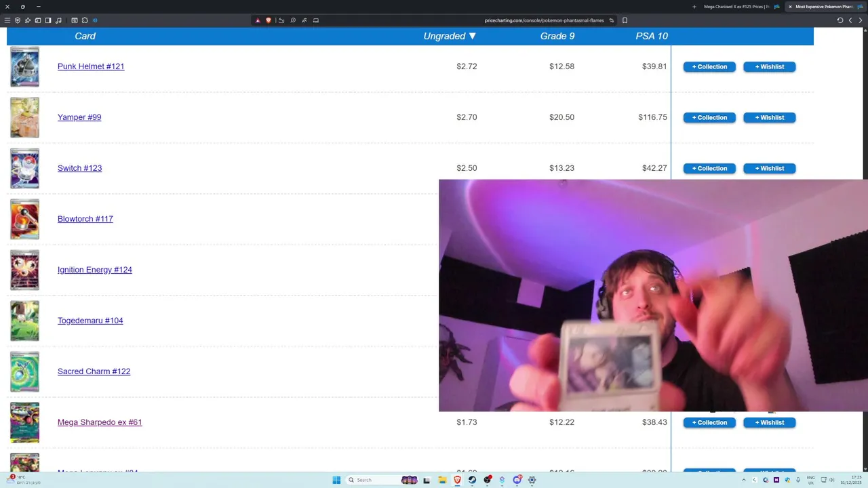
Task: Click Sacred Charm card thumbnail
Action: tap(24, 371)
